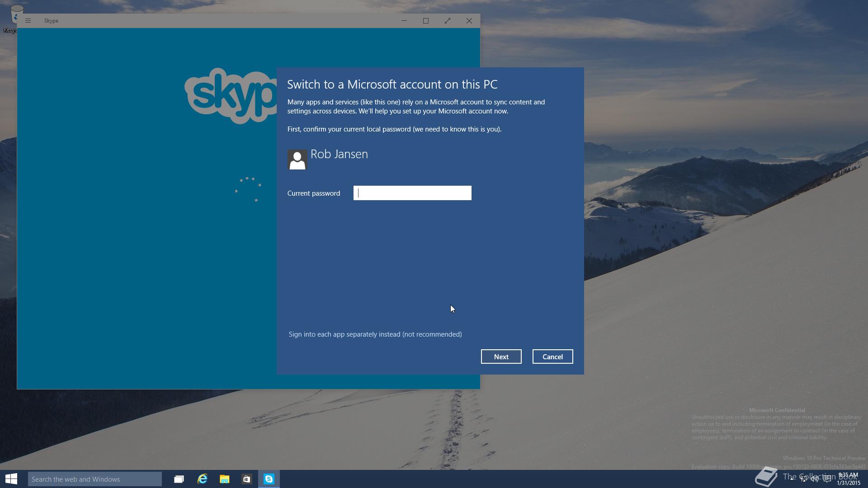Viewport: 868px width, 488px height.
Task: Open the notifications action center icon
Action: tap(827, 479)
